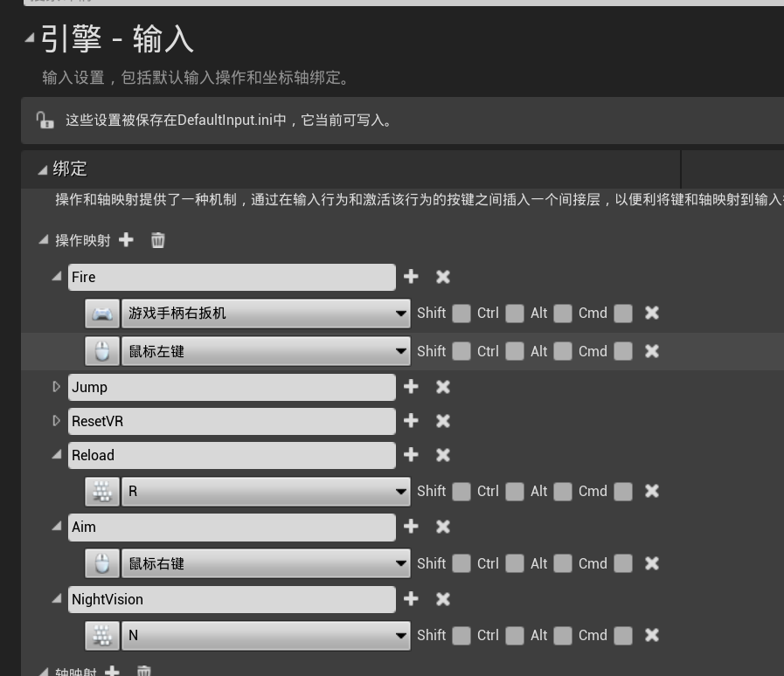This screenshot has height=676, width=784.
Task: Enable Shift modifier for 游戏手柄右扳机
Action: (x=461, y=314)
